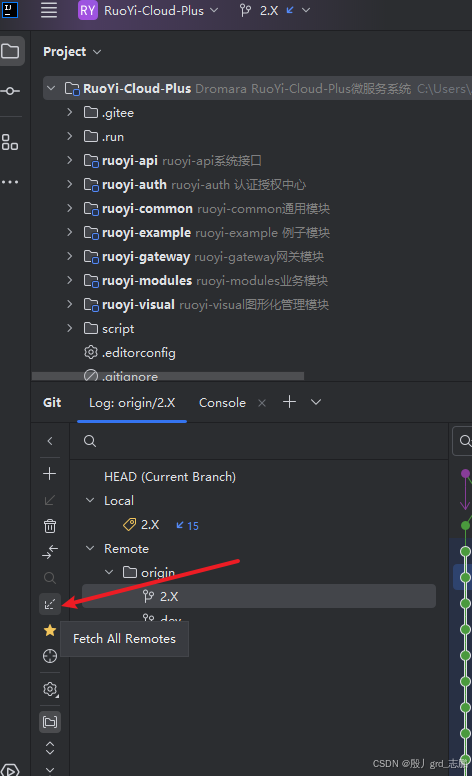The width and height of the screenshot is (472, 776).
Task: Click the horizontal scrollbar of the project tree
Action: point(168,376)
